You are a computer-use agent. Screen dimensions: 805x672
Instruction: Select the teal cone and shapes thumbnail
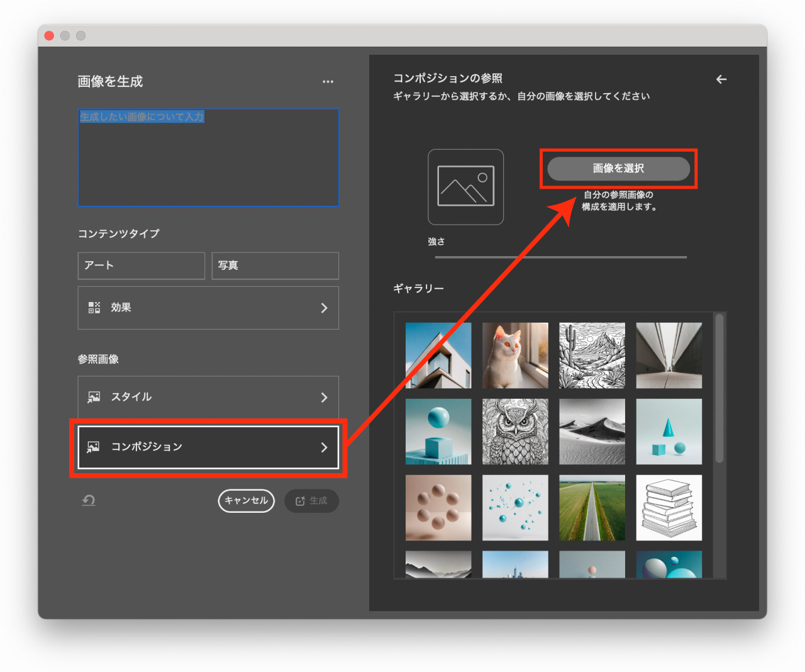click(669, 432)
